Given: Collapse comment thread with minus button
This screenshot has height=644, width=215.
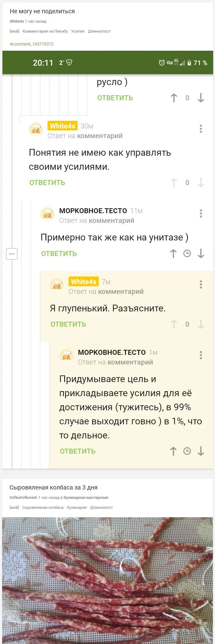Looking at the screenshot, I should (12, 254).
